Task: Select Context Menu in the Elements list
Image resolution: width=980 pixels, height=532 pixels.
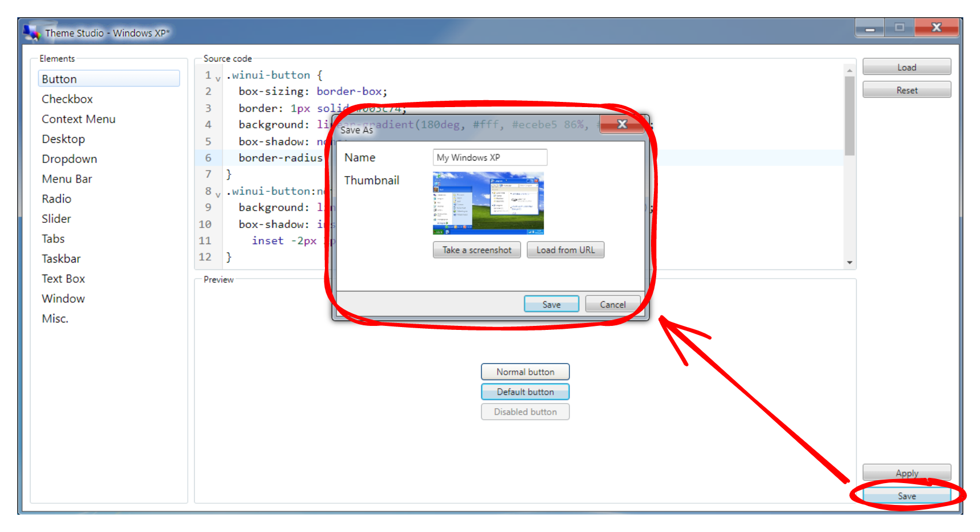Action: tap(78, 119)
